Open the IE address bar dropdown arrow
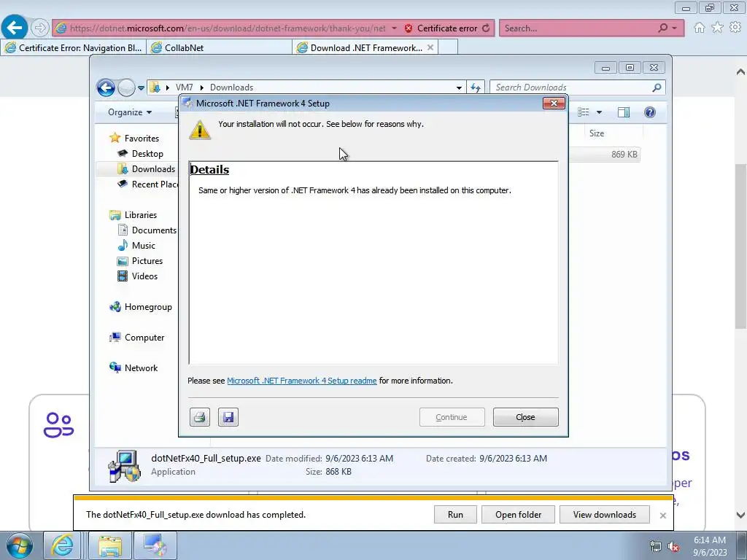The width and height of the screenshot is (747, 560). pos(394,28)
